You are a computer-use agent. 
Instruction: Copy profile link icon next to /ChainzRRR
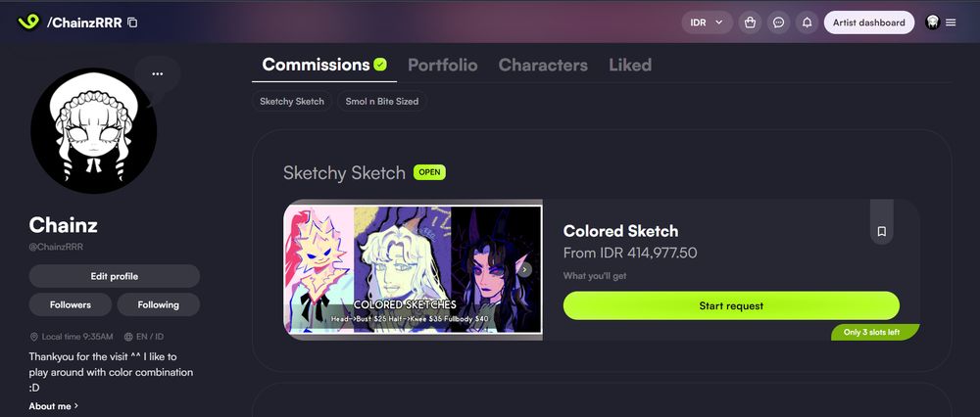point(132,23)
